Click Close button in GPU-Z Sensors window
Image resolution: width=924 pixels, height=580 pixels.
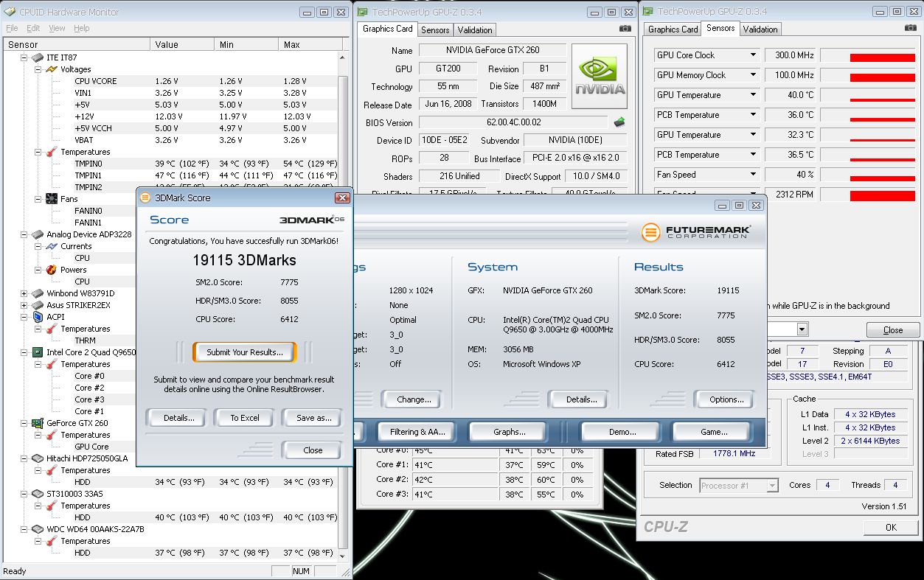coord(892,330)
